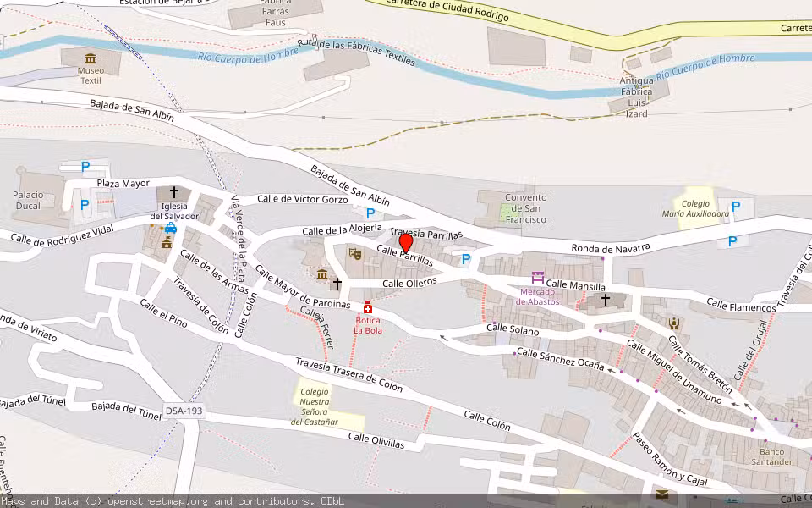The height and width of the screenshot is (508, 812).
Task: Click the Calle Olleros street label
Action: pyautogui.click(x=409, y=283)
